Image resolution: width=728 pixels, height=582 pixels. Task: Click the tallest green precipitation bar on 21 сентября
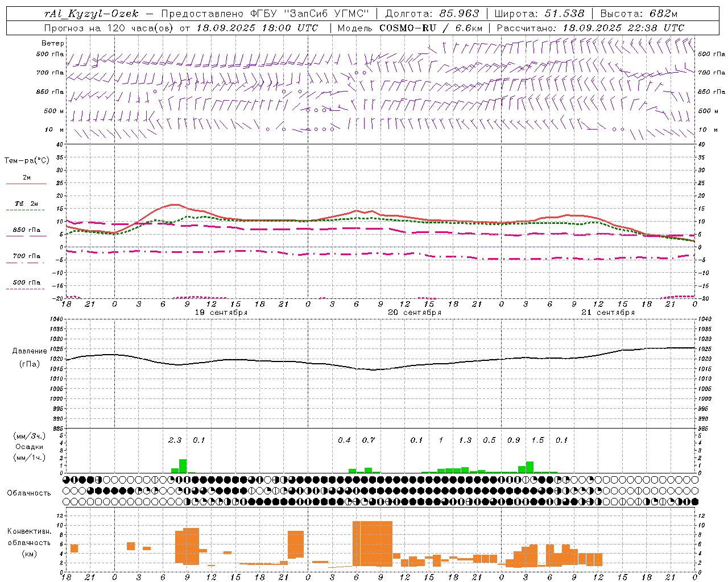(530, 467)
